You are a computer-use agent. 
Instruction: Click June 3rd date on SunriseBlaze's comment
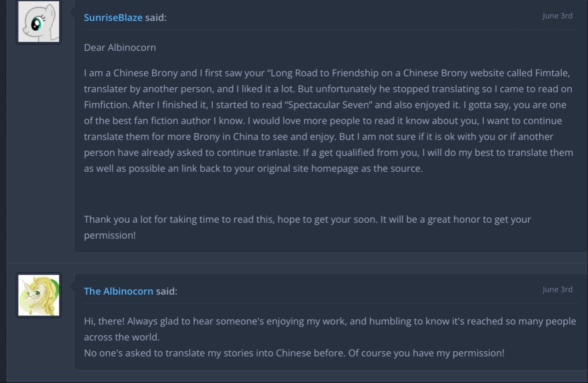(x=557, y=16)
